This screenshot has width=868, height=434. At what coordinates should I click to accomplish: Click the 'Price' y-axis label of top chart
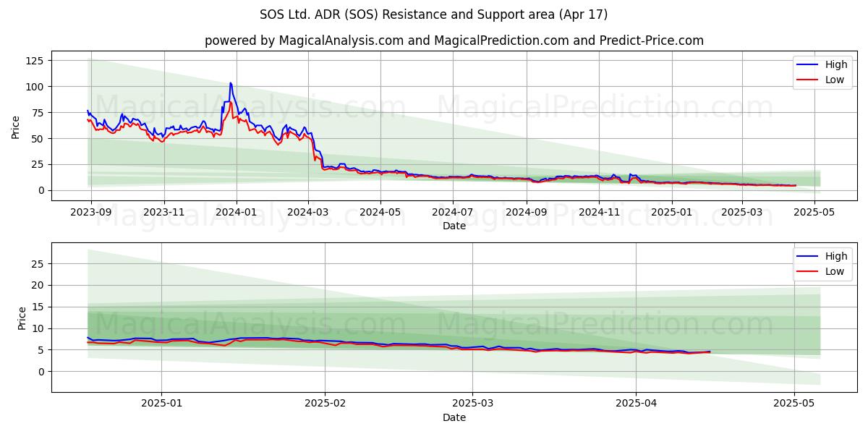16,126
